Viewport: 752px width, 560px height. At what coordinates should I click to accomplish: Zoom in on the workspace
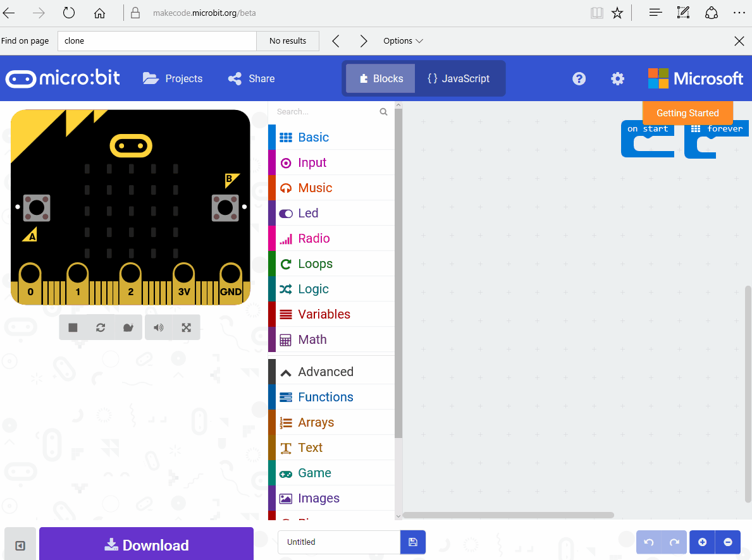(703, 542)
